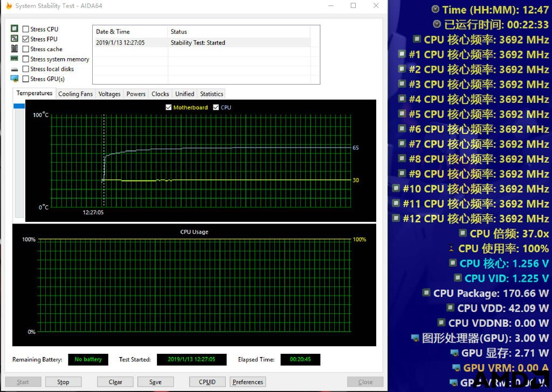Click the chip icon beside CPU 核心 voltage
Viewport: 552px width, 392px height.
tap(453, 263)
